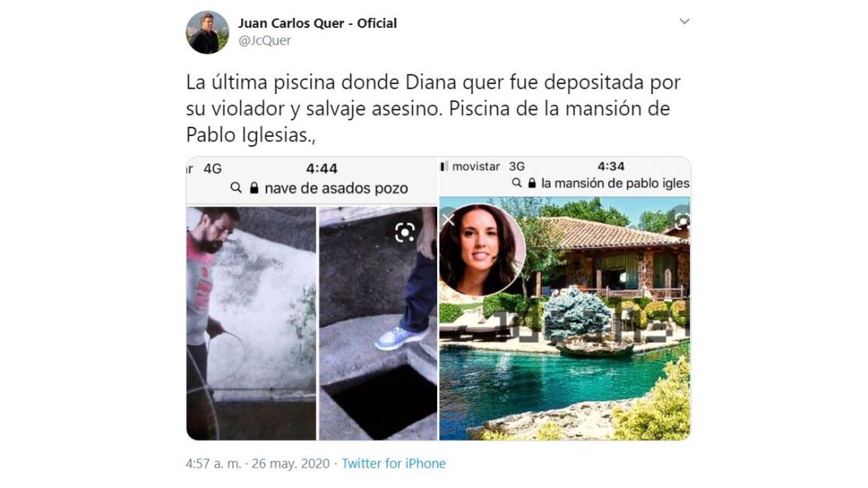Open Juan Carlos Quer's profile avatar
Screen dimensions: 868x488
207,32
